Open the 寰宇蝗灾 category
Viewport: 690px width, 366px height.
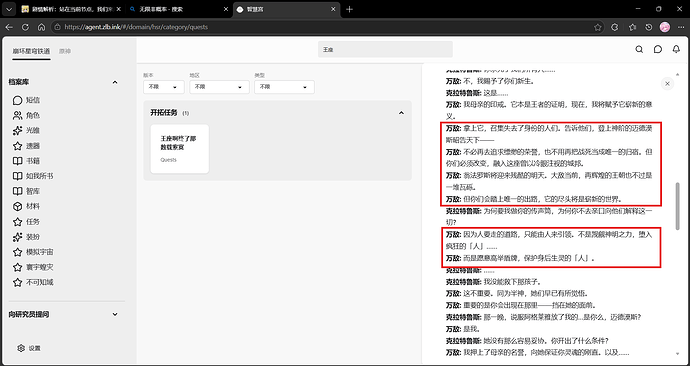click(x=33, y=267)
